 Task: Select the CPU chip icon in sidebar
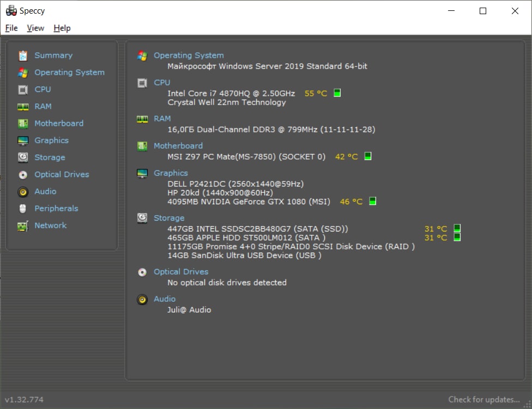coord(23,89)
